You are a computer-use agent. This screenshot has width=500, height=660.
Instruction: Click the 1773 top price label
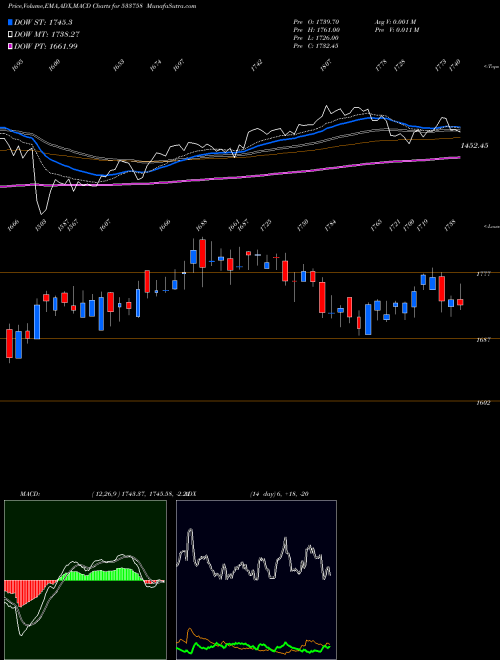point(441,65)
